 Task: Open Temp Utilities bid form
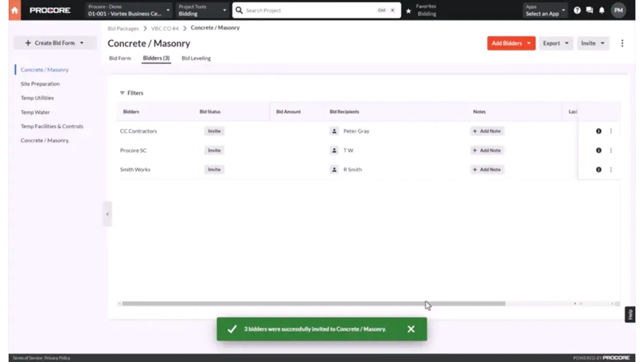(x=37, y=98)
